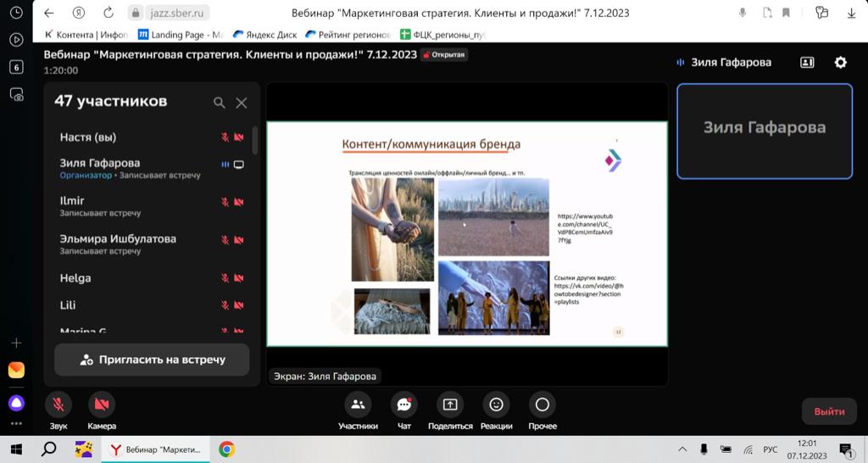Click the participants list scrollbar

[x=254, y=140]
